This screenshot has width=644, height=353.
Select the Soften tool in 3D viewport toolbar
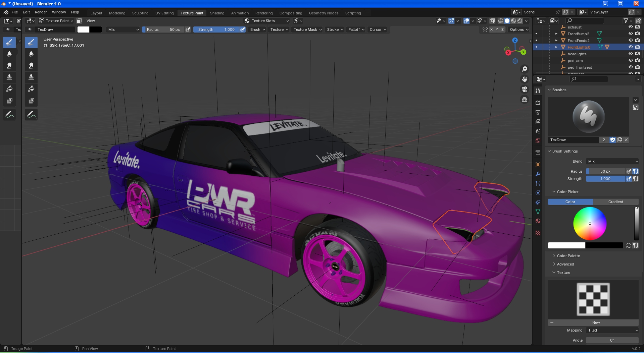pyautogui.click(x=31, y=54)
